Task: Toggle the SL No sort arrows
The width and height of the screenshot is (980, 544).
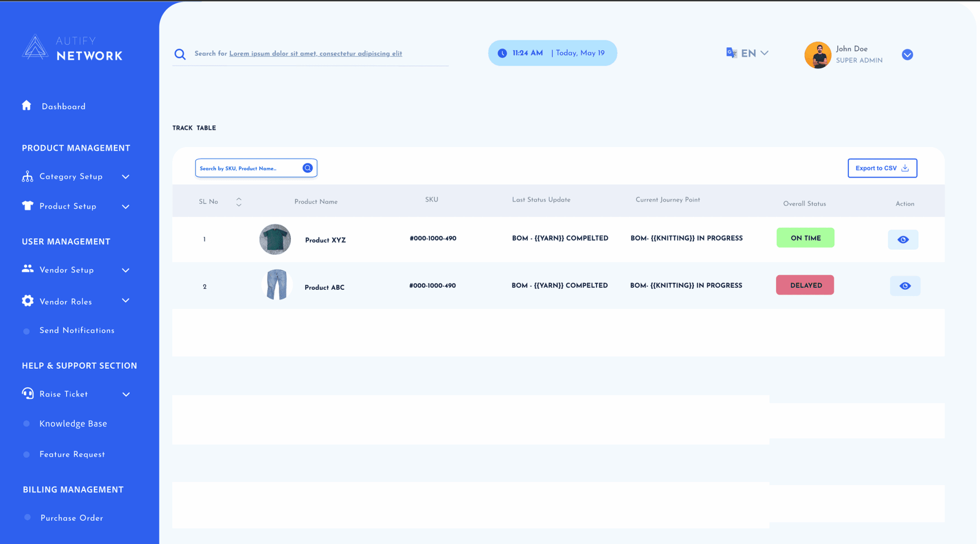Action: tap(239, 202)
